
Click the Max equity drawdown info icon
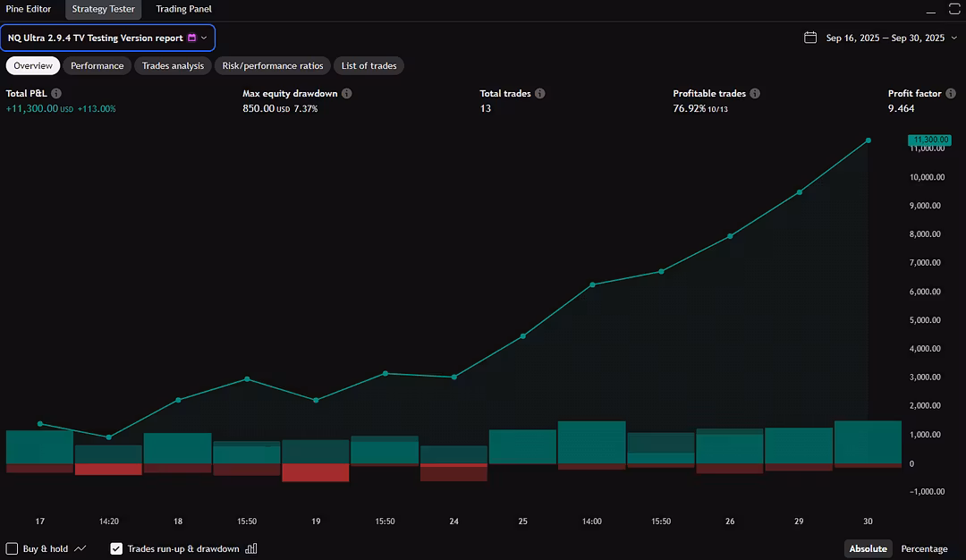point(346,94)
